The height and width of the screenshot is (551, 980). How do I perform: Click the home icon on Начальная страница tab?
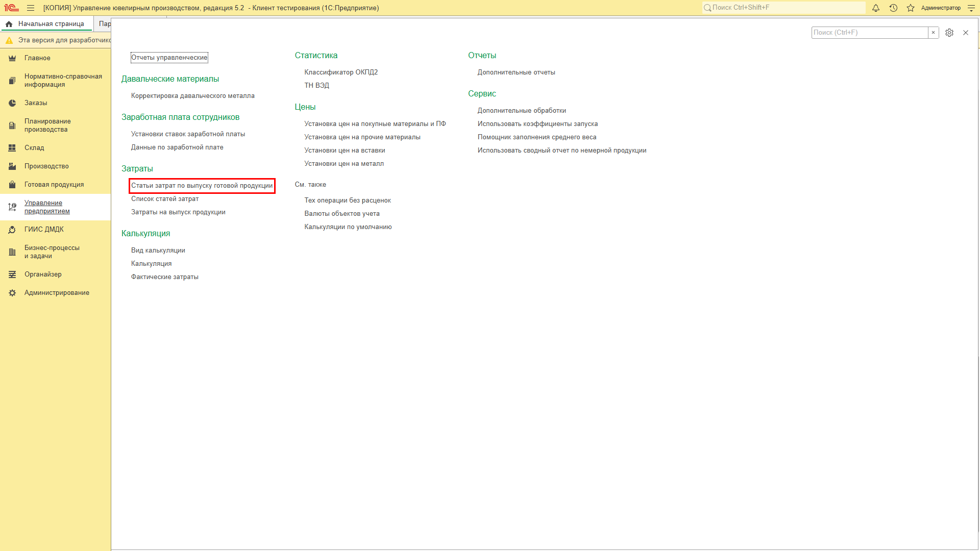click(x=9, y=24)
